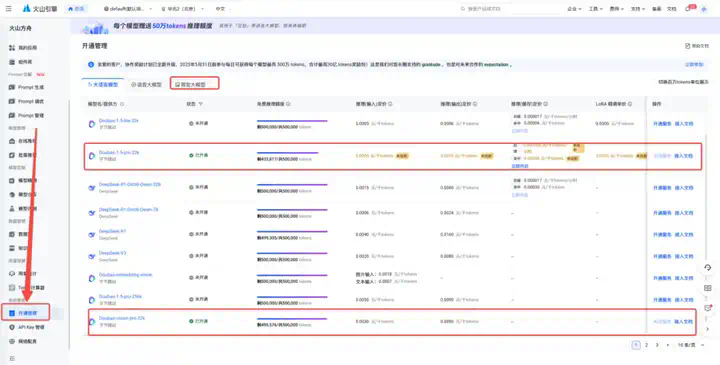This screenshot has width=720, height=365.
Task: Click the floating feedback icon with red dot
Action: (x=708, y=308)
